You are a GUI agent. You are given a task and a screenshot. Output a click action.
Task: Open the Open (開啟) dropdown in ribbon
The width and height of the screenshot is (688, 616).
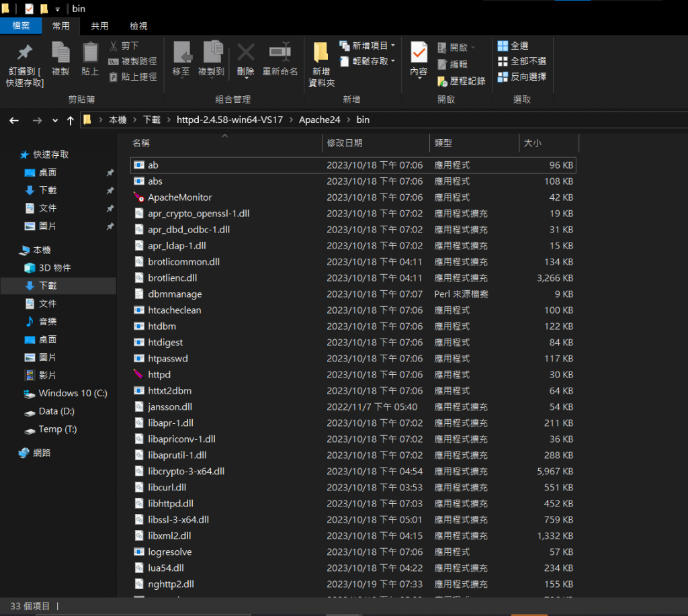pyautogui.click(x=456, y=48)
